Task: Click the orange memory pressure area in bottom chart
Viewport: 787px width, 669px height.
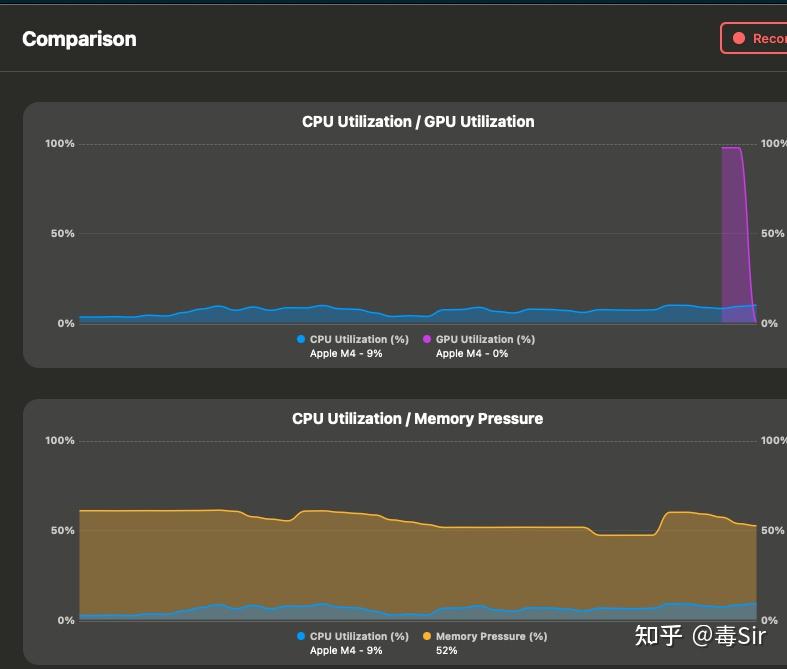Action: [402, 562]
